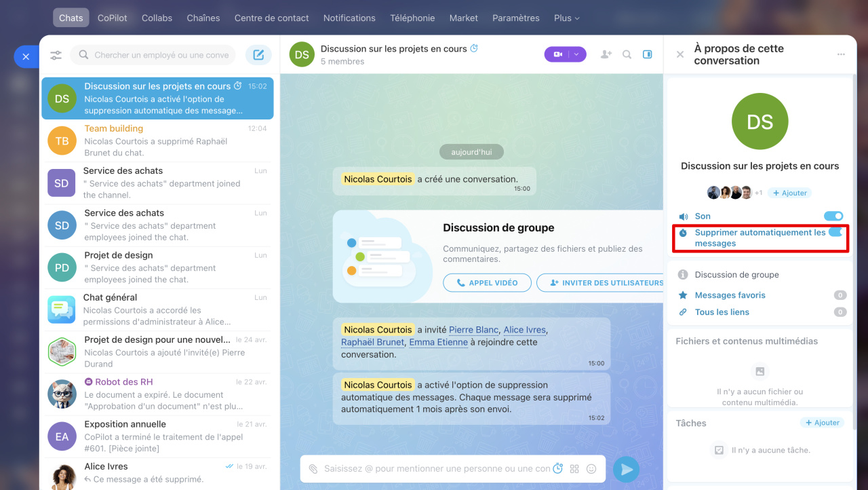868x490 pixels.
Task: Open the Messages favoris link
Action: pyautogui.click(x=730, y=295)
